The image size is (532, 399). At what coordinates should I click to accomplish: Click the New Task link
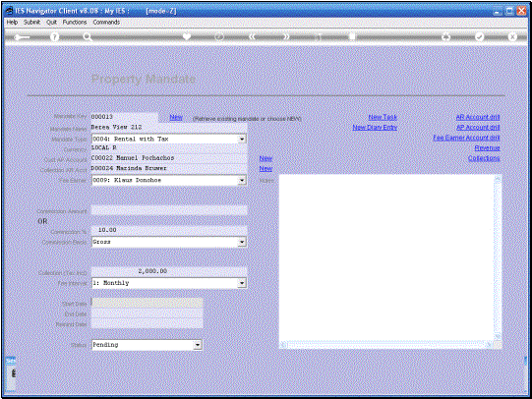click(x=383, y=117)
